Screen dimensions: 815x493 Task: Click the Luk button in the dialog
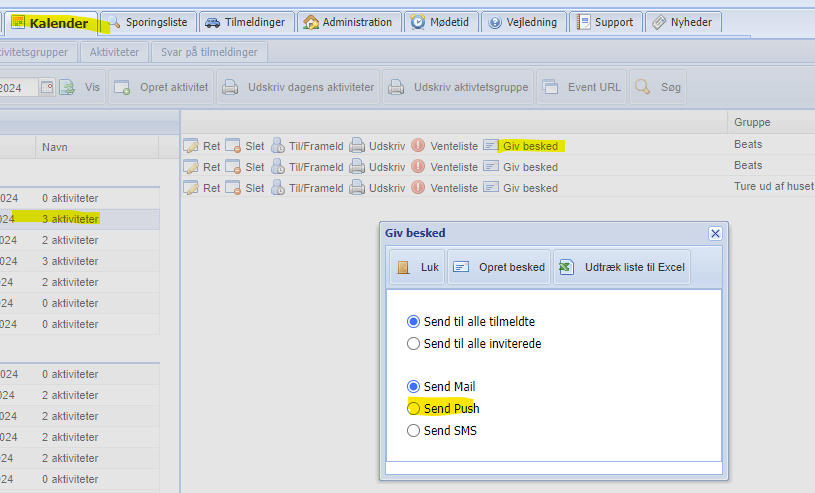click(x=417, y=267)
